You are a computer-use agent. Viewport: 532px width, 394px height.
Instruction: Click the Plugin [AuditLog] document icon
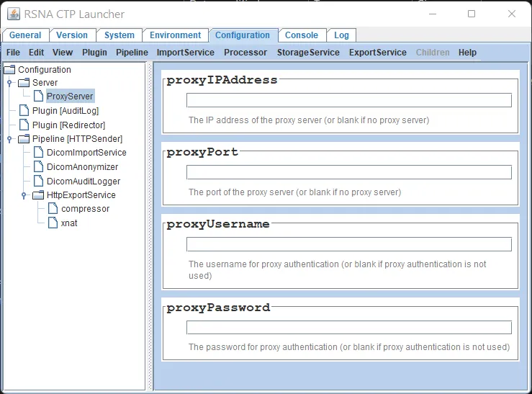pos(24,110)
